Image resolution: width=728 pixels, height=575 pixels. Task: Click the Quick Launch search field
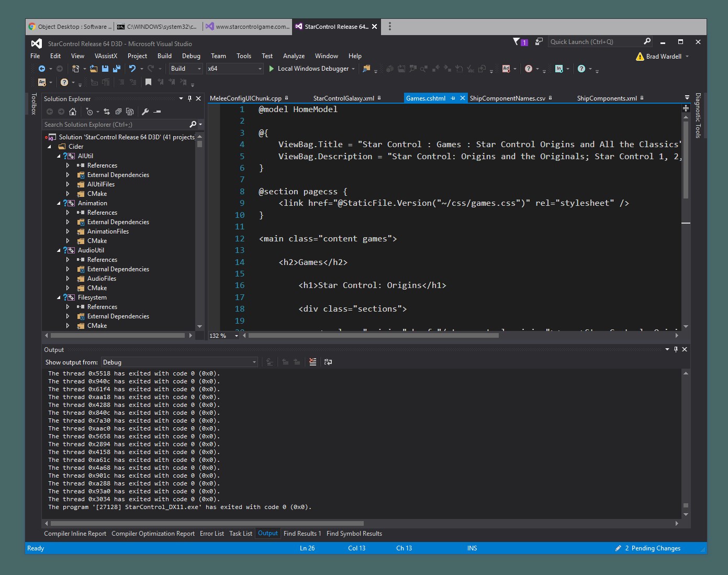(595, 42)
